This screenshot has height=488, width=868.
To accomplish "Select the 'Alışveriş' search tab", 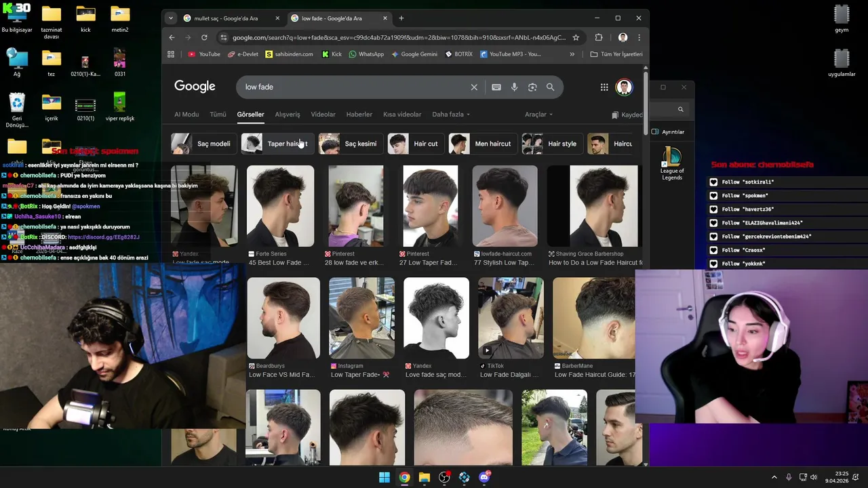I will (x=288, y=115).
